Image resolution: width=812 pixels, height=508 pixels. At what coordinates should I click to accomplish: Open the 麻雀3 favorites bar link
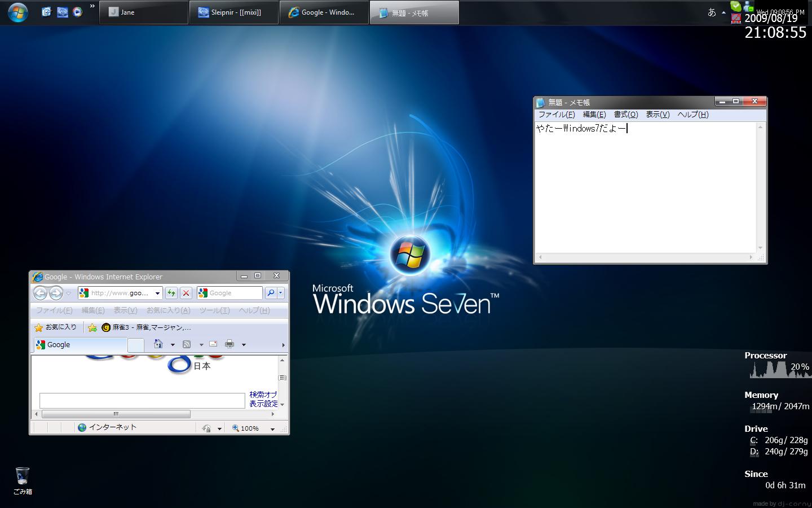146,327
